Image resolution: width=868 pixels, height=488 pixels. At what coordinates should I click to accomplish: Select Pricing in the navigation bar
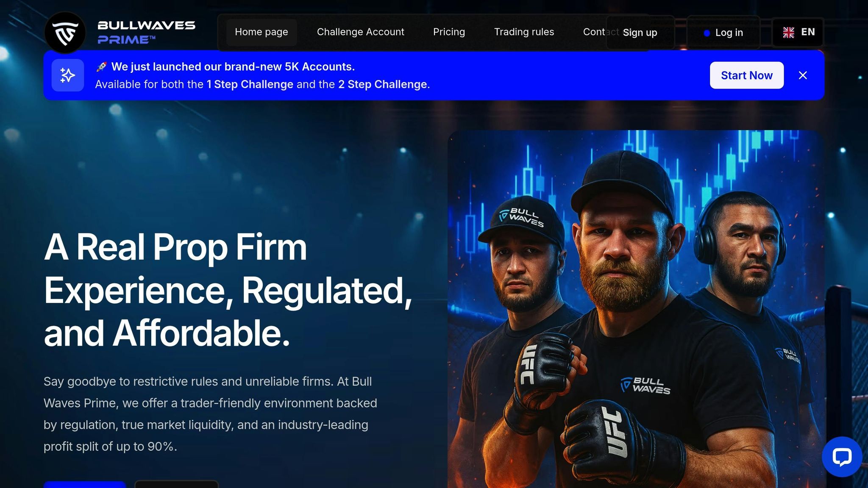coord(449,32)
